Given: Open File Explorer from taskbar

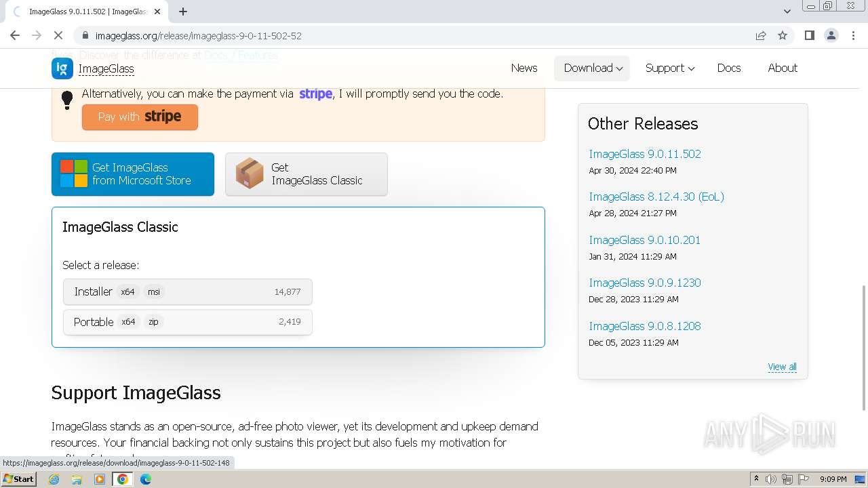Looking at the screenshot, I should 77,479.
